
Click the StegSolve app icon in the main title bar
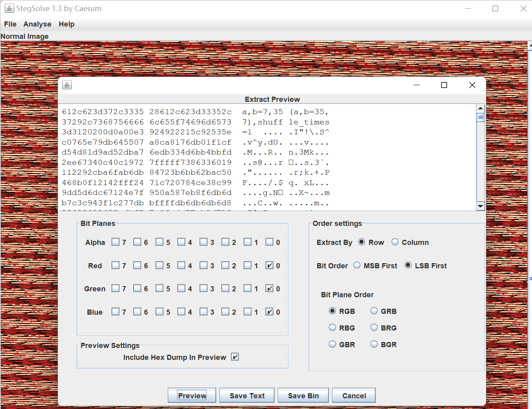tap(9, 8)
